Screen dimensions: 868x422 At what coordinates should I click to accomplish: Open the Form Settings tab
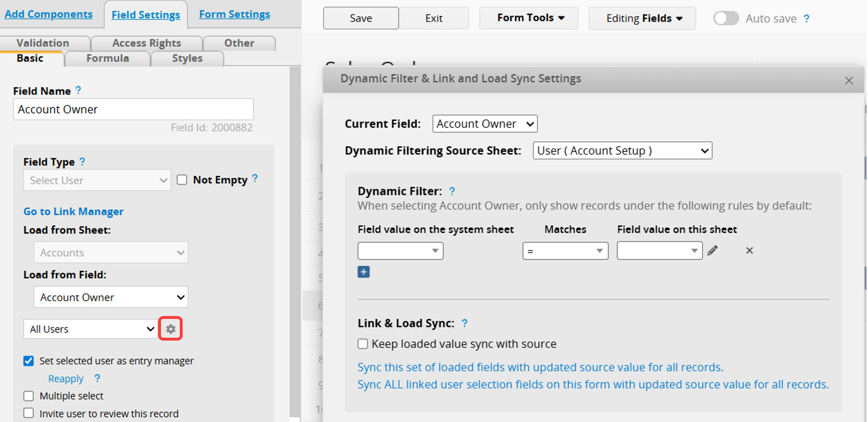[x=234, y=14]
